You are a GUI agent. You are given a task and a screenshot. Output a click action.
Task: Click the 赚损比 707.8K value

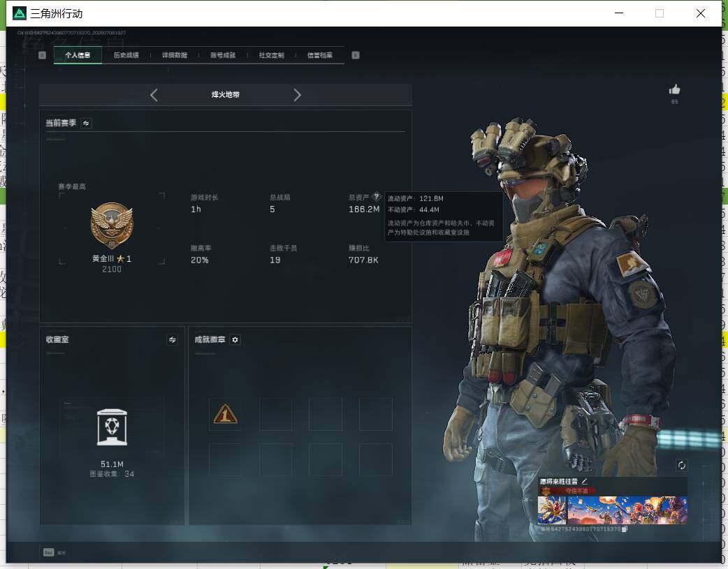pos(363,260)
